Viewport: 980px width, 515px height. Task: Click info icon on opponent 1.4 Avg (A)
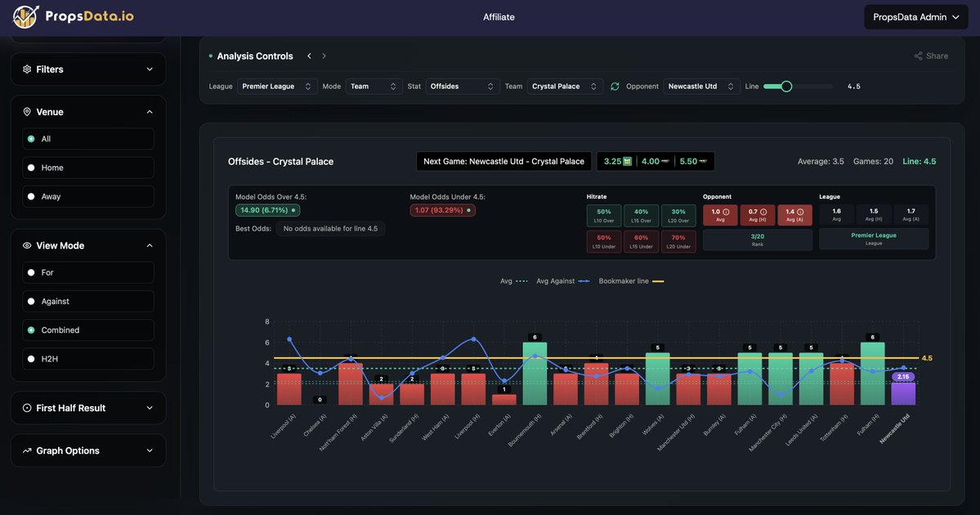tap(800, 212)
